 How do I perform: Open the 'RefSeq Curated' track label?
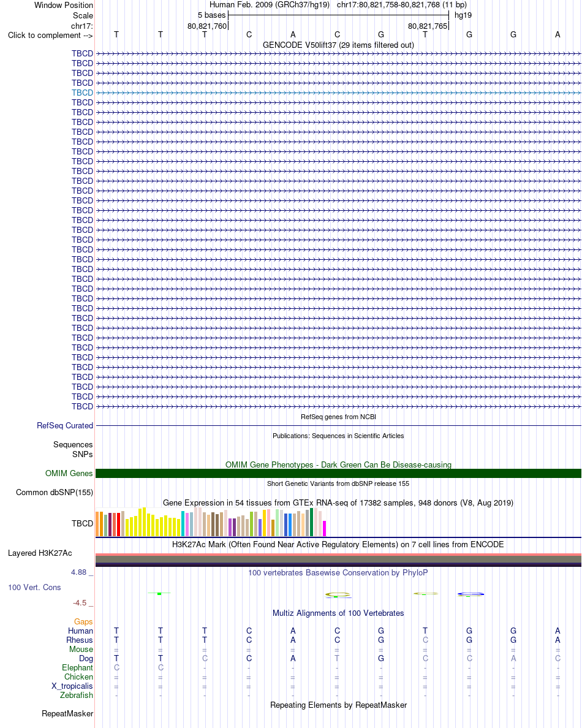(x=65, y=426)
